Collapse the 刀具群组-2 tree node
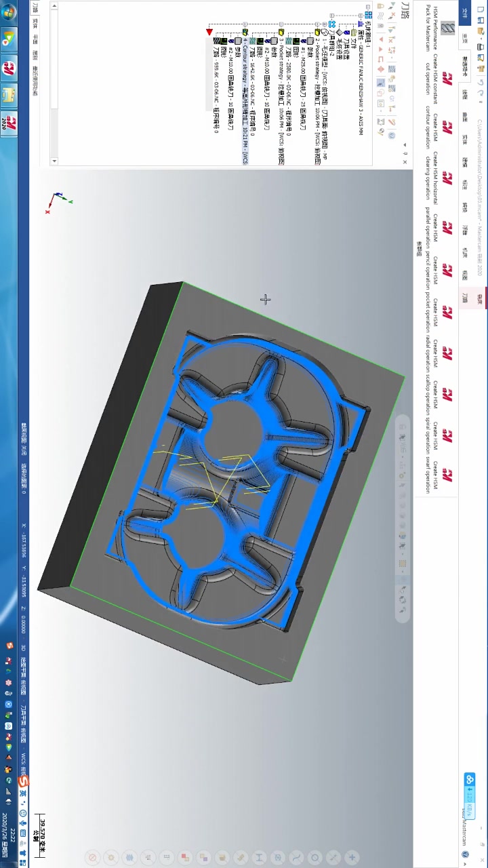488x868 pixels. pos(331,16)
